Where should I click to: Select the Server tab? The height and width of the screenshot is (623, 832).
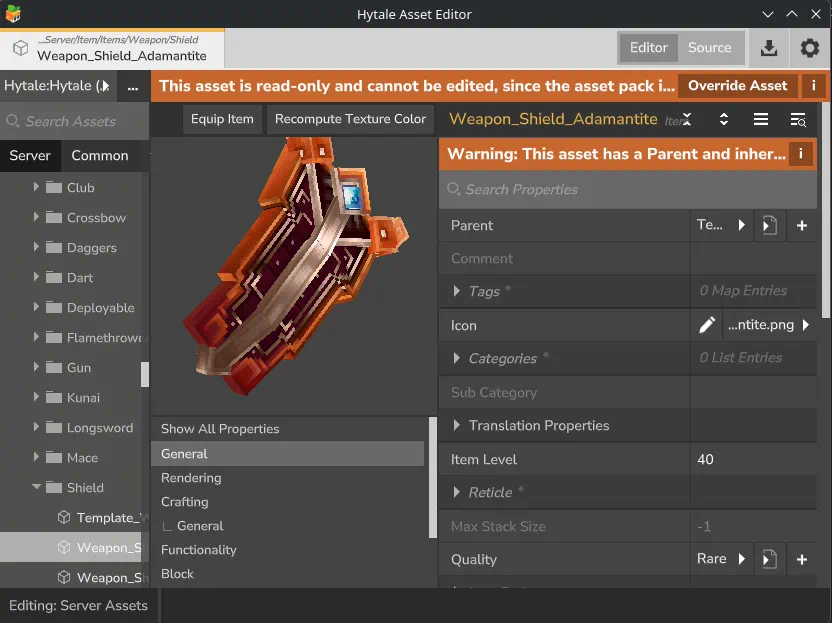tap(30, 155)
